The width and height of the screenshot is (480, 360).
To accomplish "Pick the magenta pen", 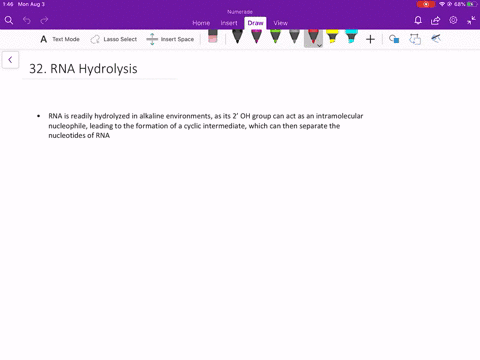I will tap(256, 36).
